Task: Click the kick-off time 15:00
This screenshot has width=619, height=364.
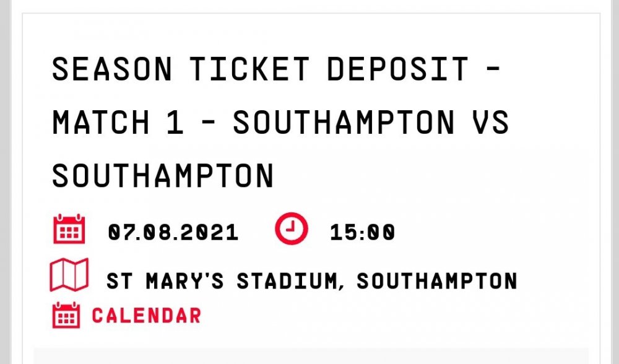Action: (362, 233)
